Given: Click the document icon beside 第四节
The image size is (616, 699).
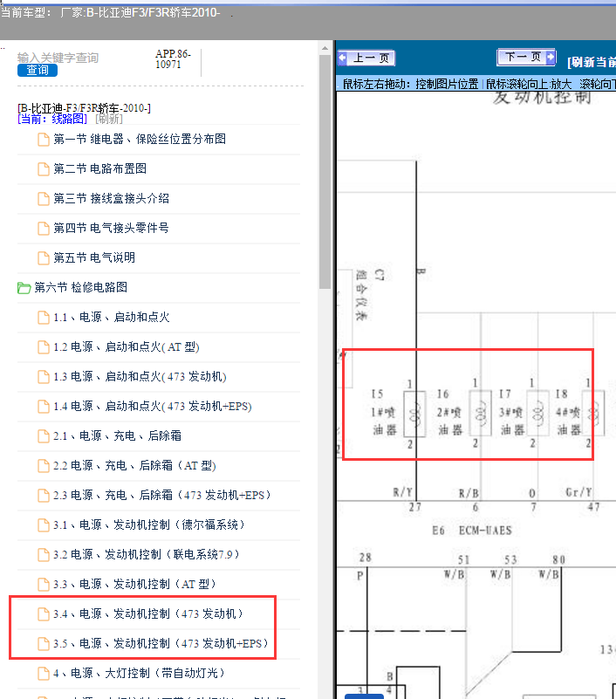Looking at the screenshot, I should point(44,229).
